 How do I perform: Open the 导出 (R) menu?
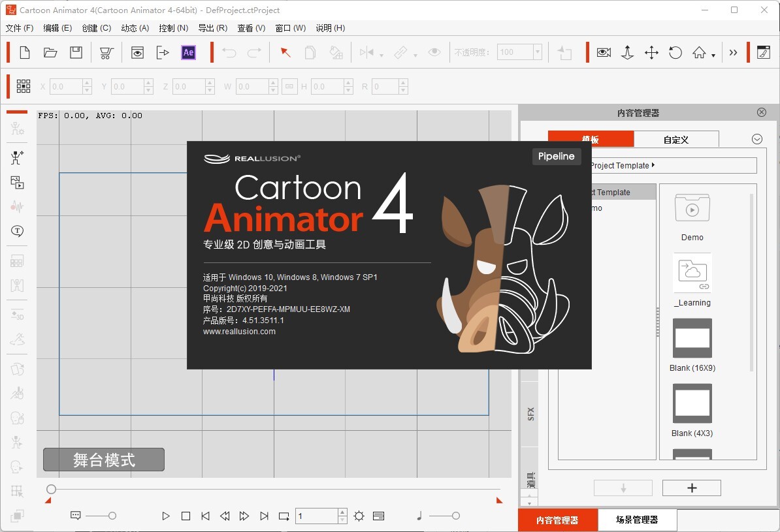(x=213, y=28)
